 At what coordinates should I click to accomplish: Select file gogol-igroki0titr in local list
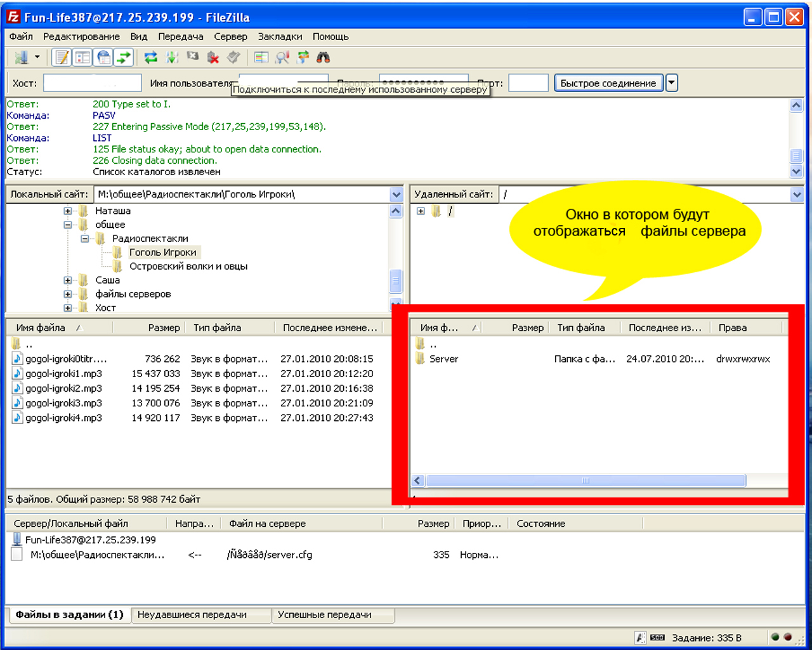click(66, 359)
